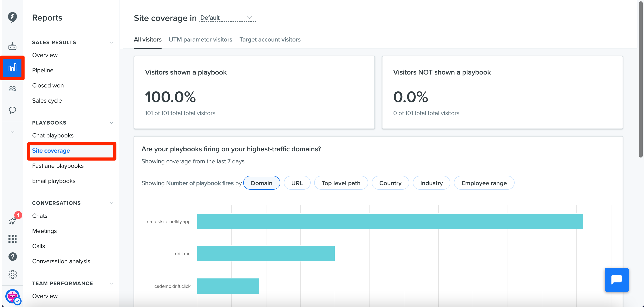Select the Top level path filter
Screen dimensions: 644x307
pos(341,183)
